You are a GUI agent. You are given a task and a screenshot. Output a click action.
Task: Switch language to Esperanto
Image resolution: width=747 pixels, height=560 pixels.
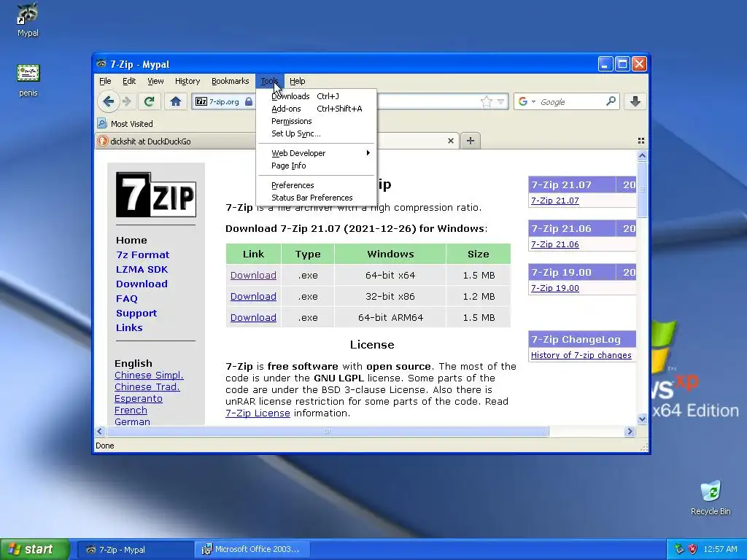138,399
